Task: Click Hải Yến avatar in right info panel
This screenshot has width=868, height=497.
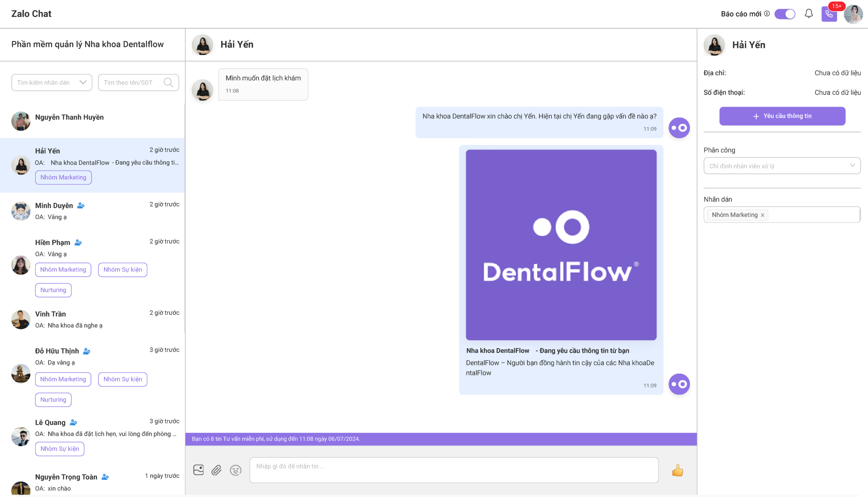Action: pyautogui.click(x=714, y=45)
